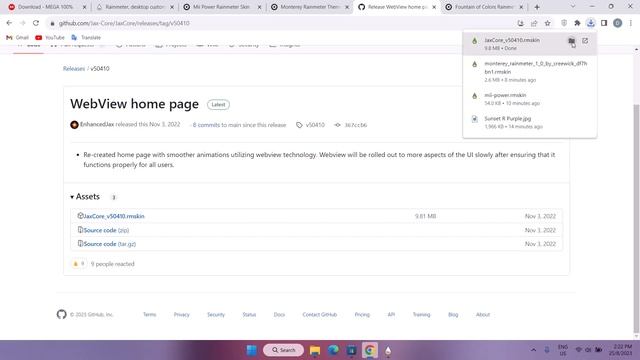This screenshot has width=640, height=360.
Task: Bookmark this page with star icon
Action: 548,23
